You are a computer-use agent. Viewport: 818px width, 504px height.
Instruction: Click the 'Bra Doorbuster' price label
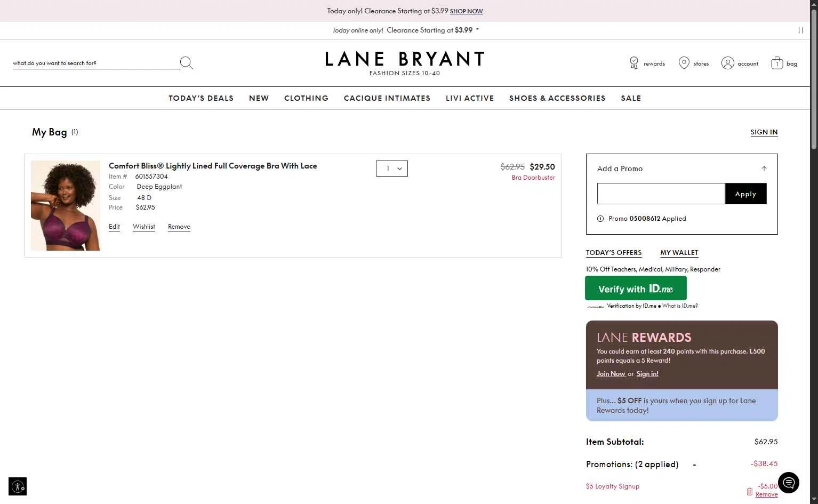click(x=533, y=178)
